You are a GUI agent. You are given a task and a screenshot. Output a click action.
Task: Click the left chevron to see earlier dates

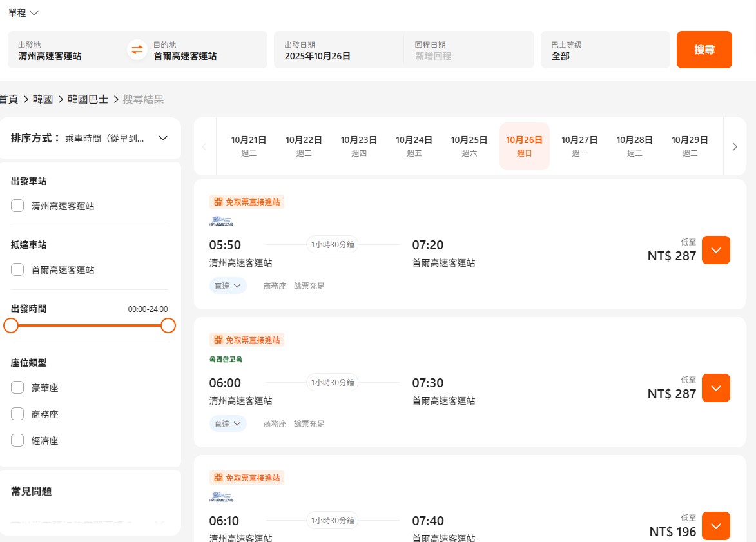(x=204, y=146)
